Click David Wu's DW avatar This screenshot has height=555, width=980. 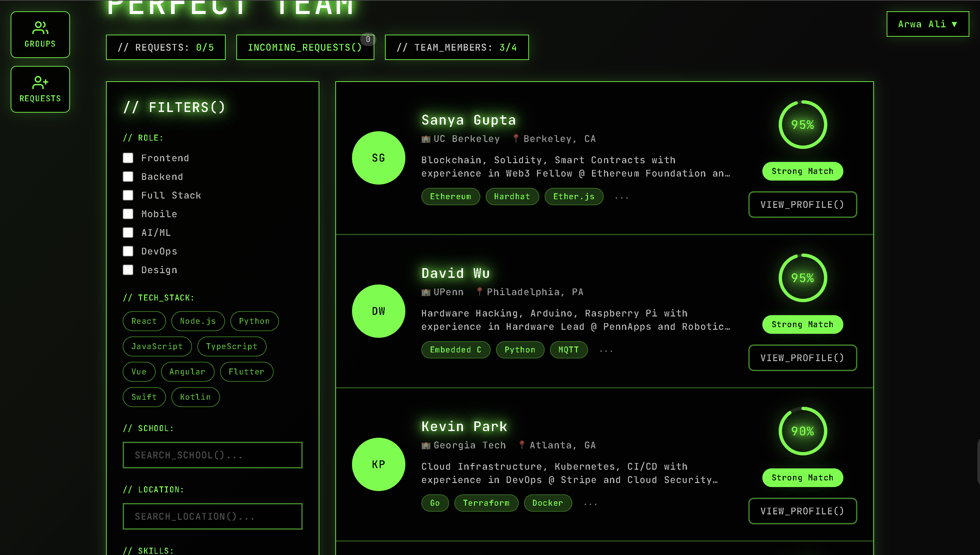[378, 311]
